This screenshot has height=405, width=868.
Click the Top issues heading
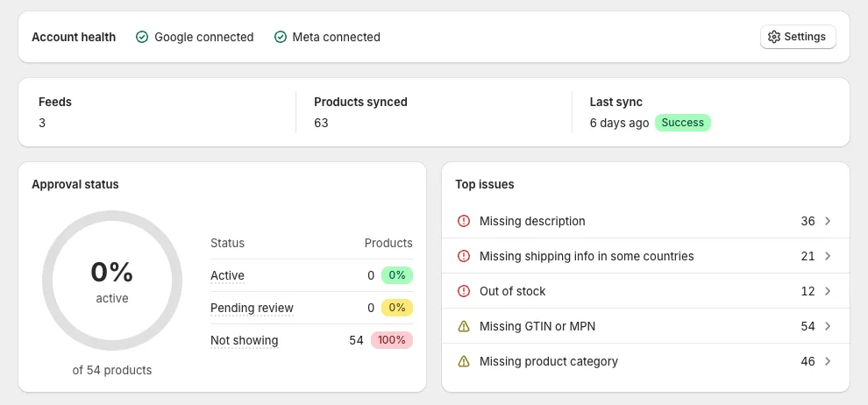pyautogui.click(x=484, y=184)
